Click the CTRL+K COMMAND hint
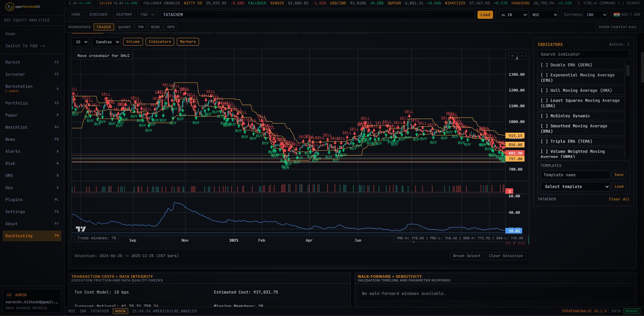The width and height of the screenshot is (644, 316). [599, 3]
